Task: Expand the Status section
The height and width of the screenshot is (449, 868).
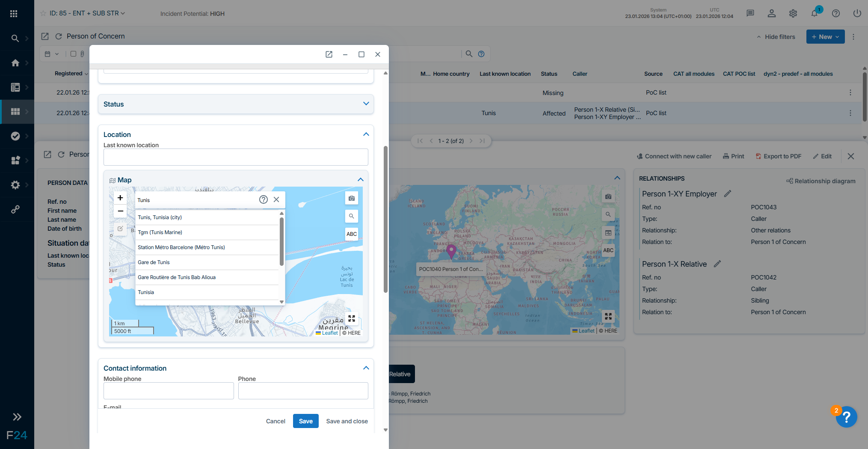Action: [366, 104]
